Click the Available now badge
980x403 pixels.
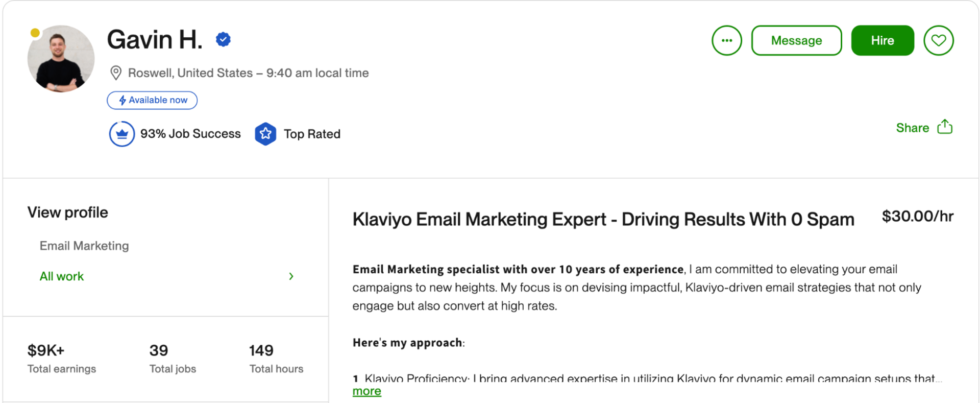(x=152, y=100)
